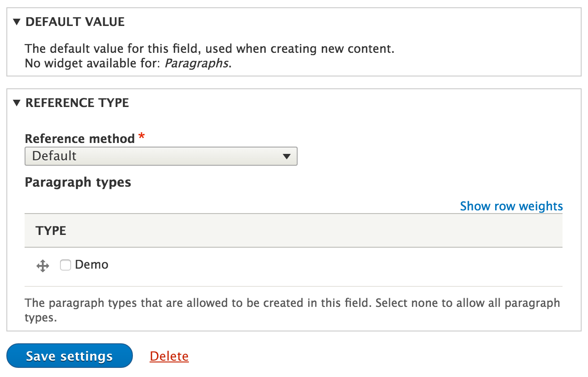Enable the Demo paragraph type checkbox

[66, 265]
